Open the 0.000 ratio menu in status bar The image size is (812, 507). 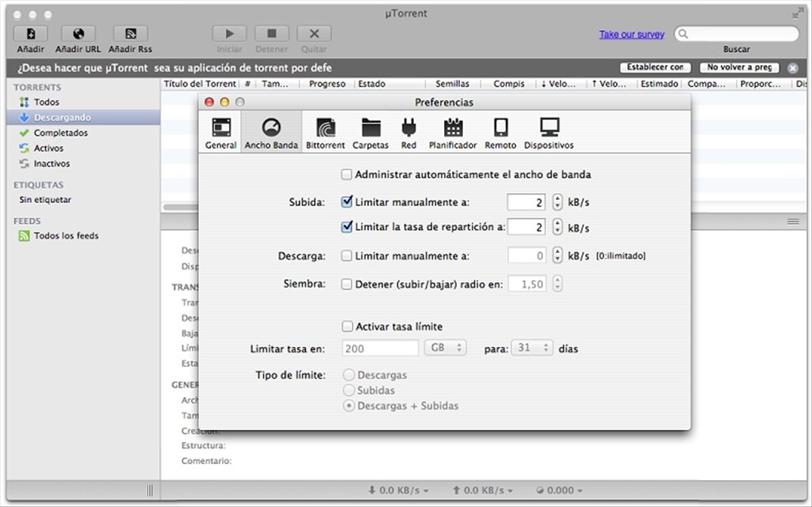pos(559,490)
